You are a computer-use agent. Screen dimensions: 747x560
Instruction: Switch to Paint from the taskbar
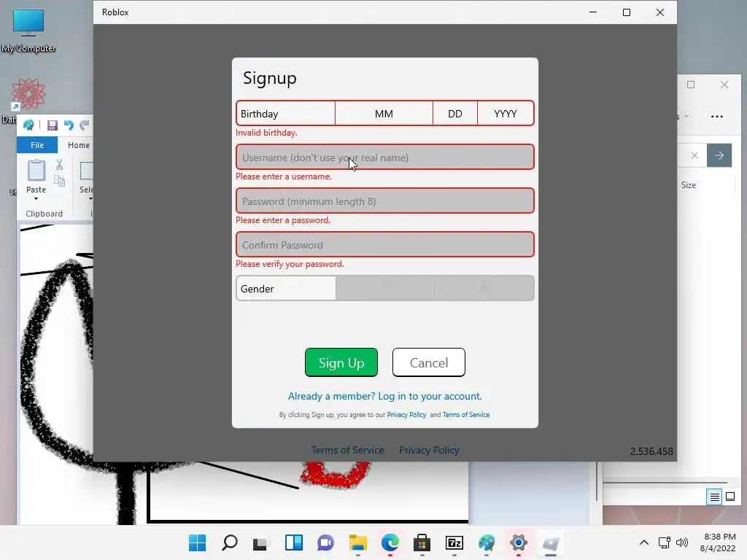[x=487, y=542]
